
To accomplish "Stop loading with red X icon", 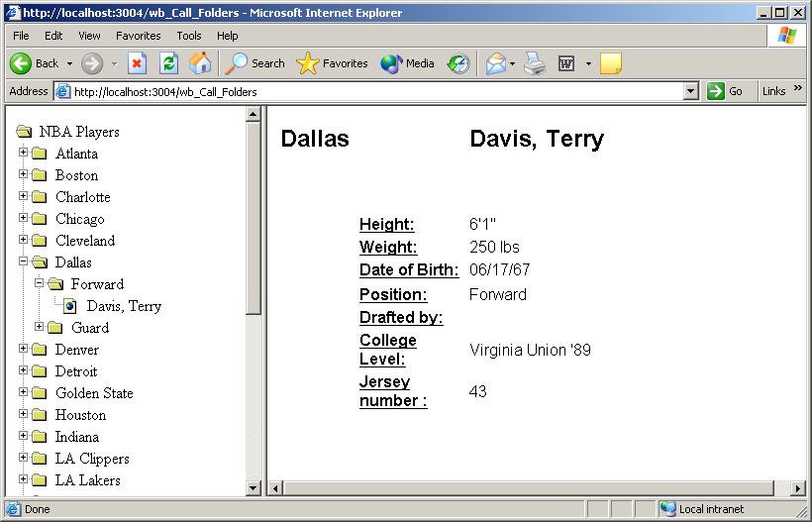I will (x=137, y=63).
